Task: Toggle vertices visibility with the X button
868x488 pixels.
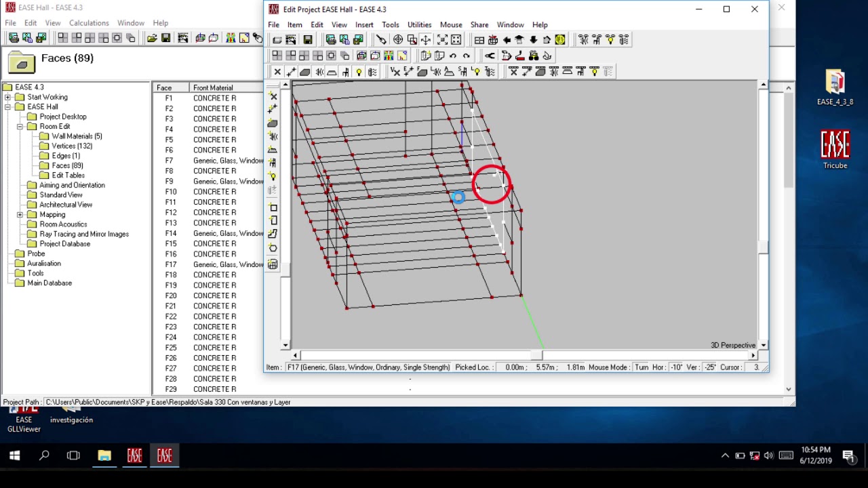Action: 277,72
